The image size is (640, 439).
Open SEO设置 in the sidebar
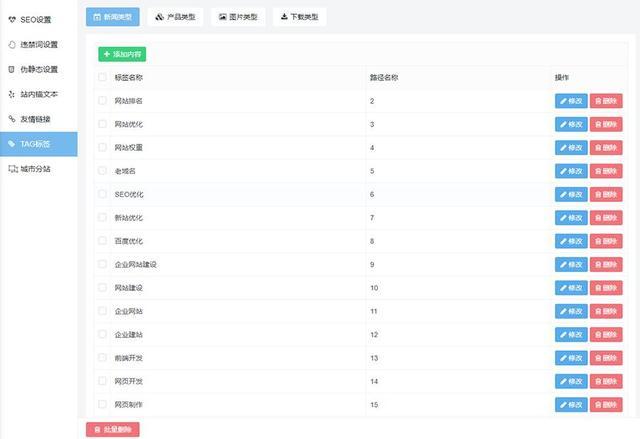(36, 19)
